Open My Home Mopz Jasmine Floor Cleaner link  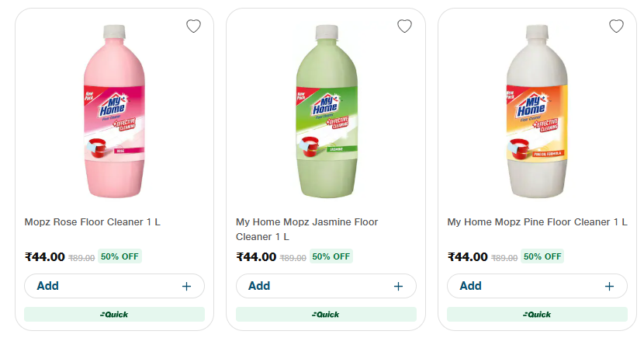pos(306,229)
